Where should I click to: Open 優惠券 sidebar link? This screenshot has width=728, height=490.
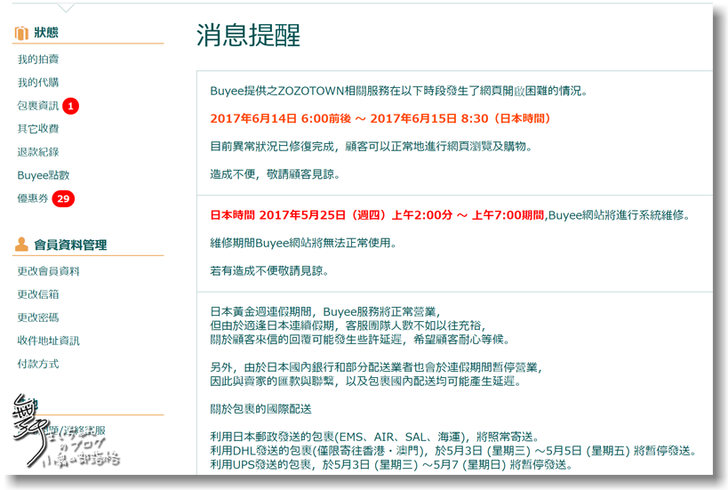(x=32, y=198)
